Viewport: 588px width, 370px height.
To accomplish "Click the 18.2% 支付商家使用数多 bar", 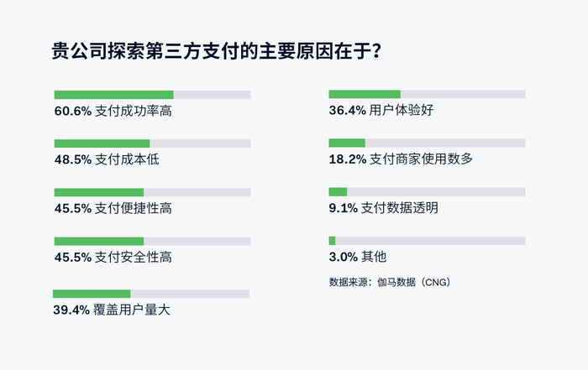I will 427,143.
